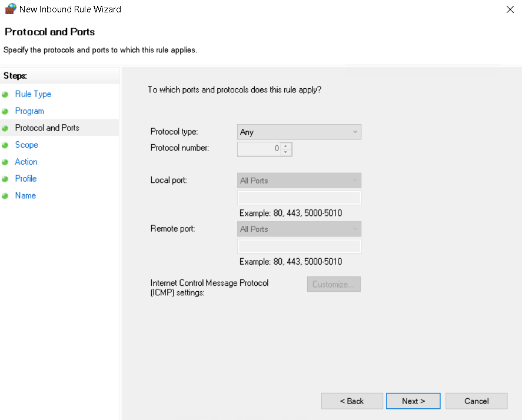Go back with the Back button
522x420 pixels.
352,401
